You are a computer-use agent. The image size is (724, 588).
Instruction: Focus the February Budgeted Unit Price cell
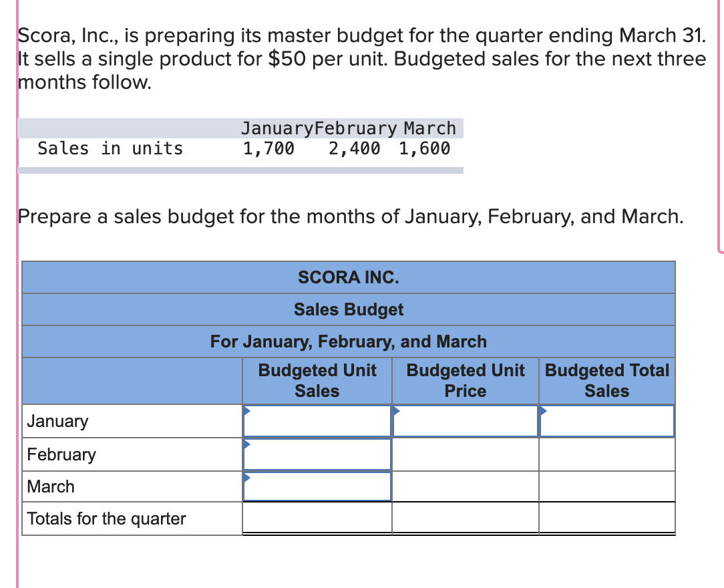pyautogui.click(x=466, y=454)
